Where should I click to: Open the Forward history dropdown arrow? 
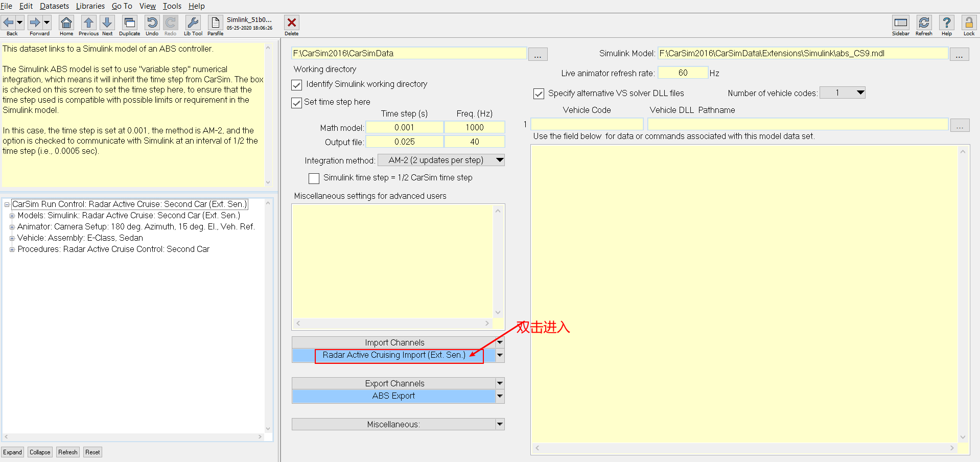[x=46, y=22]
